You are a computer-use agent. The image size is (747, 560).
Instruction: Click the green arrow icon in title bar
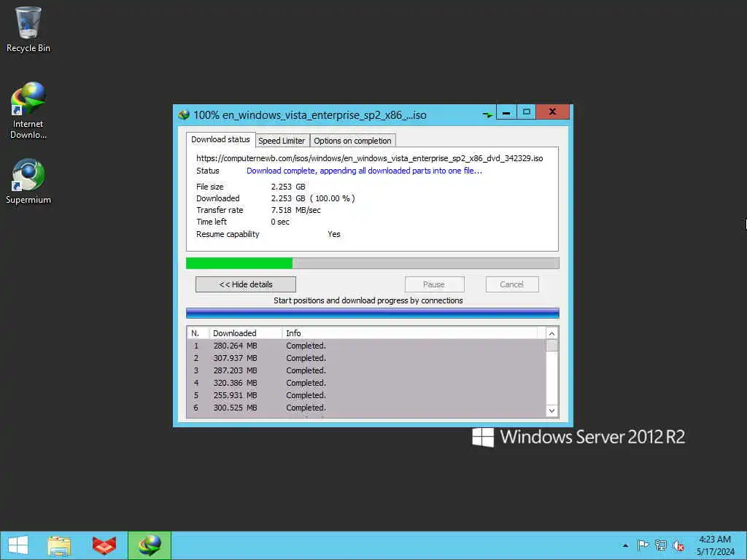click(487, 114)
